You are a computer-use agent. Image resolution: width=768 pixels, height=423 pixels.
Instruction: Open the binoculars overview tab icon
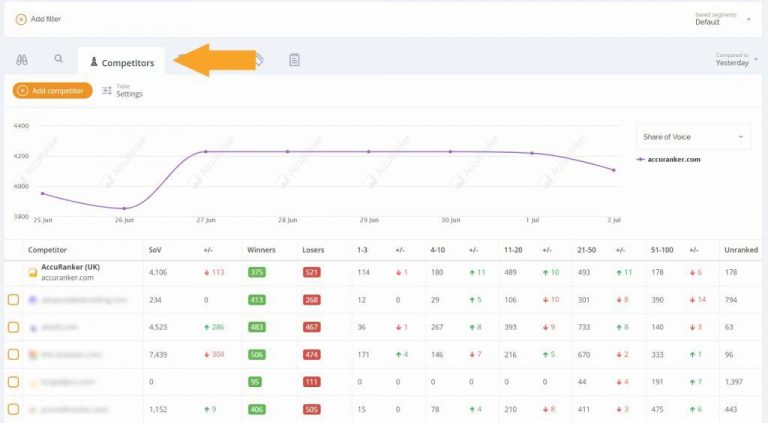pos(22,60)
